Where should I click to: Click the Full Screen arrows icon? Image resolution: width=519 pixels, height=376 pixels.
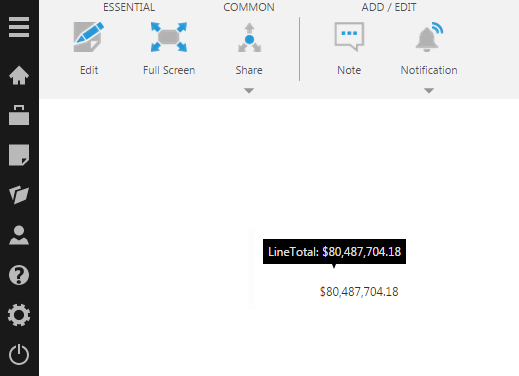tap(169, 37)
